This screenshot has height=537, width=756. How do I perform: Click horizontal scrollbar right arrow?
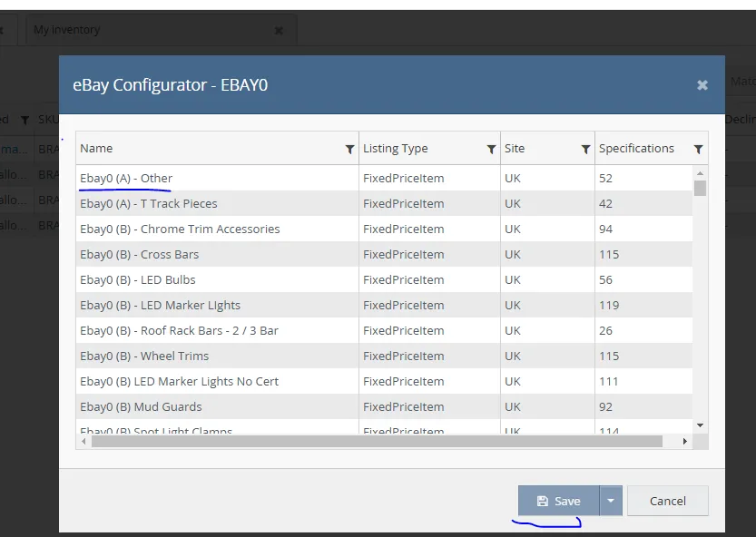684,441
